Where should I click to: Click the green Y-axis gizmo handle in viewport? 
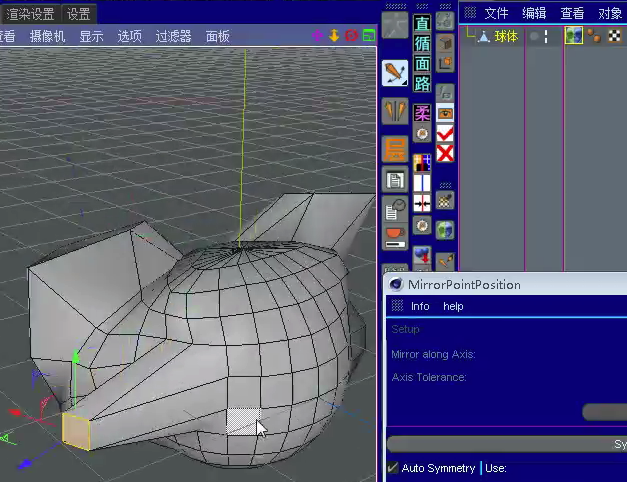pyautogui.click(x=75, y=357)
